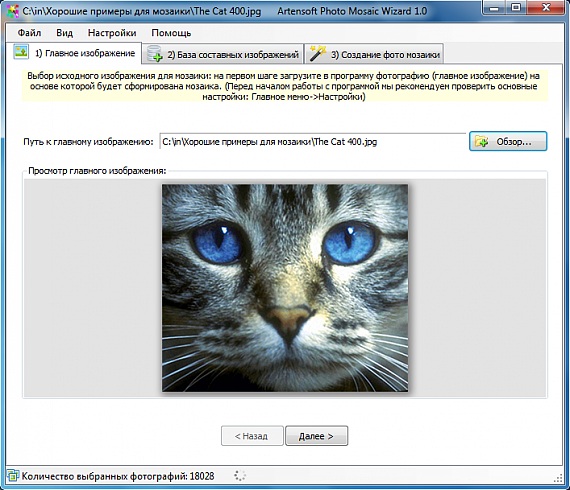The height and width of the screenshot is (490, 570).
Task: Click the database plus icon on second tab
Action: coord(155,54)
